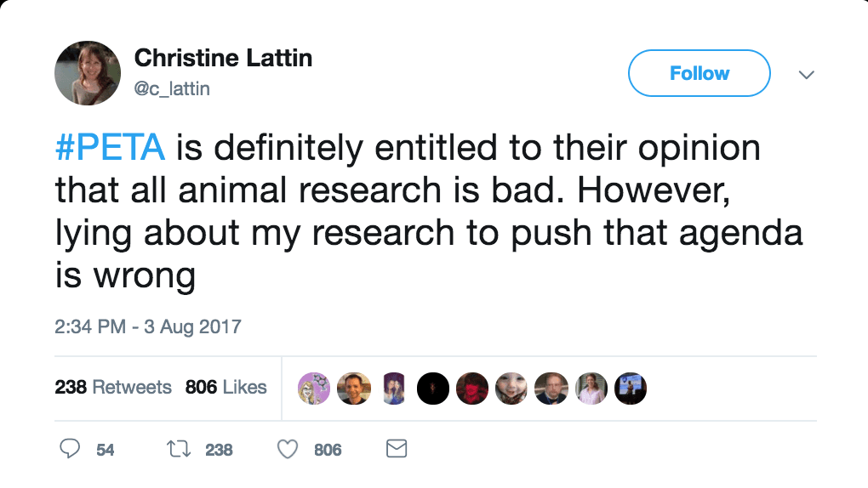This screenshot has width=868, height=488.
Task: Click the reply speech bubble icon
Action: click(x=71, y=449)
